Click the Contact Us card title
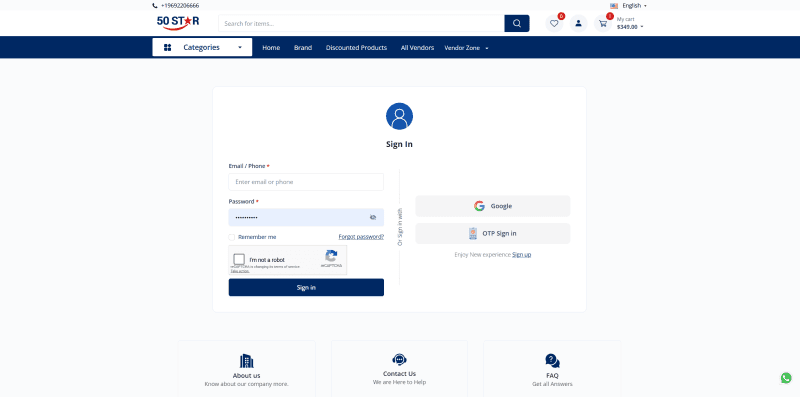The width and height of the screenshot is (800, 397). [399, 374]
